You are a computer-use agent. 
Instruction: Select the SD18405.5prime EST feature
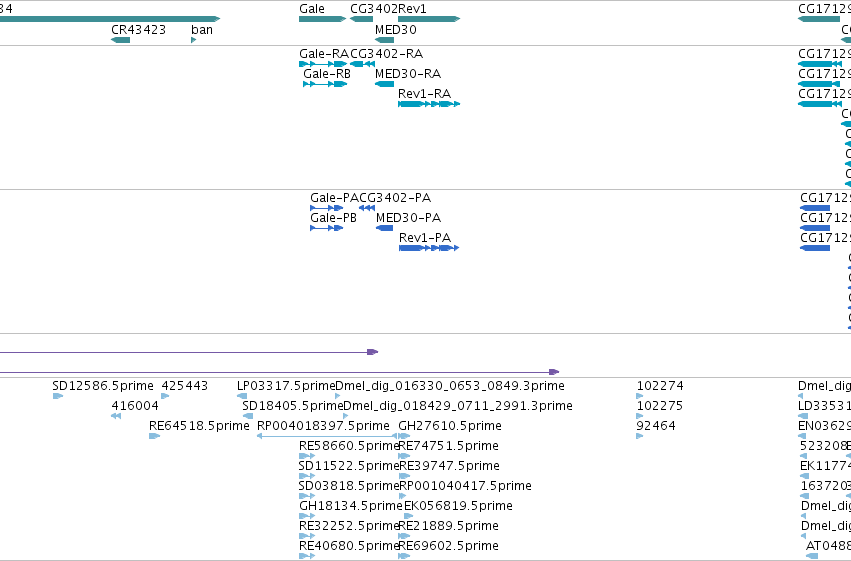(x=248, y=416)
